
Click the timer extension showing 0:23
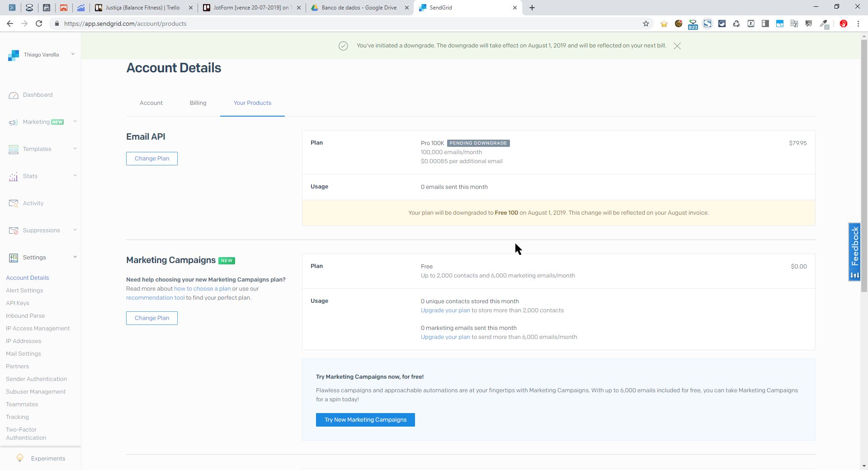pyautogui.click(x=693, y=24)
